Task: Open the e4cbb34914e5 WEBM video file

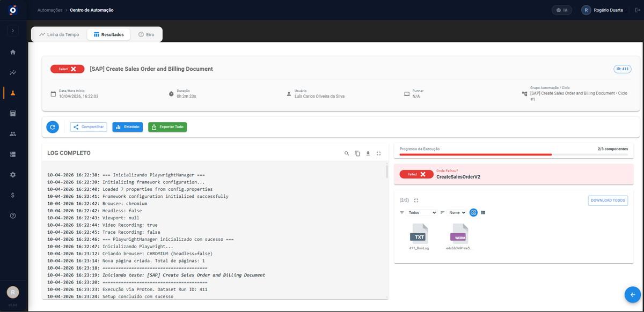Action: [460, 236]
